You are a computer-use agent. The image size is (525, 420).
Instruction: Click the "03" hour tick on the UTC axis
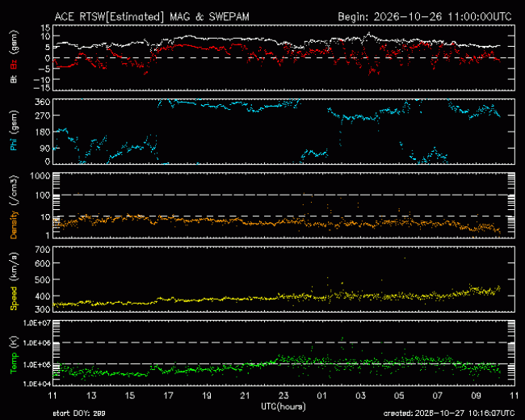(x=360, y=396)
